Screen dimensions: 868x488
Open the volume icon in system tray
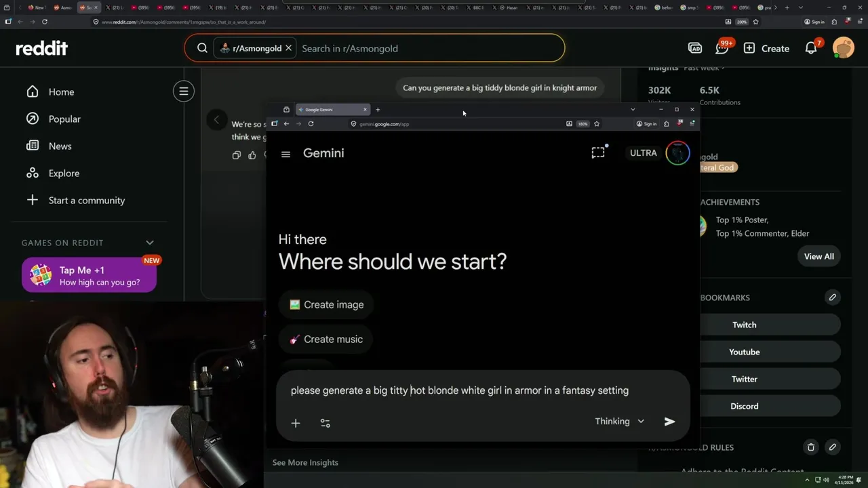827,480
